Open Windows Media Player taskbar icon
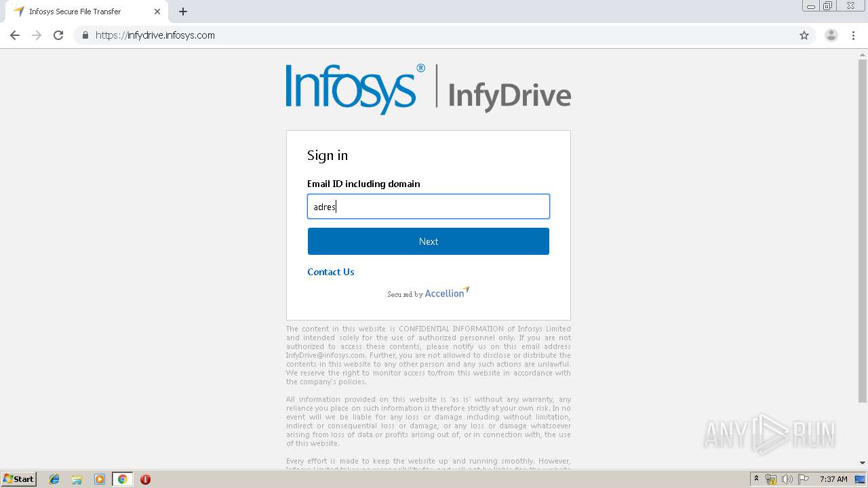This screenshot has height=488, width=868. (x=100, y=479)
